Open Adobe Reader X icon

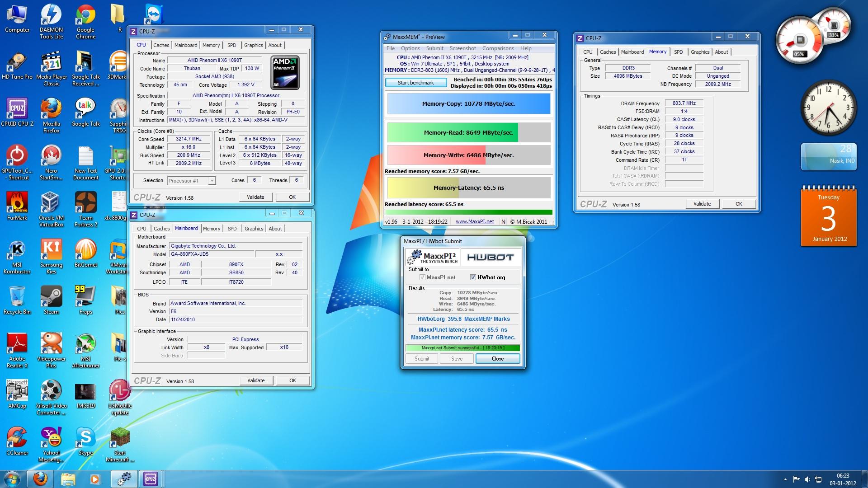(x=17, y=351)
